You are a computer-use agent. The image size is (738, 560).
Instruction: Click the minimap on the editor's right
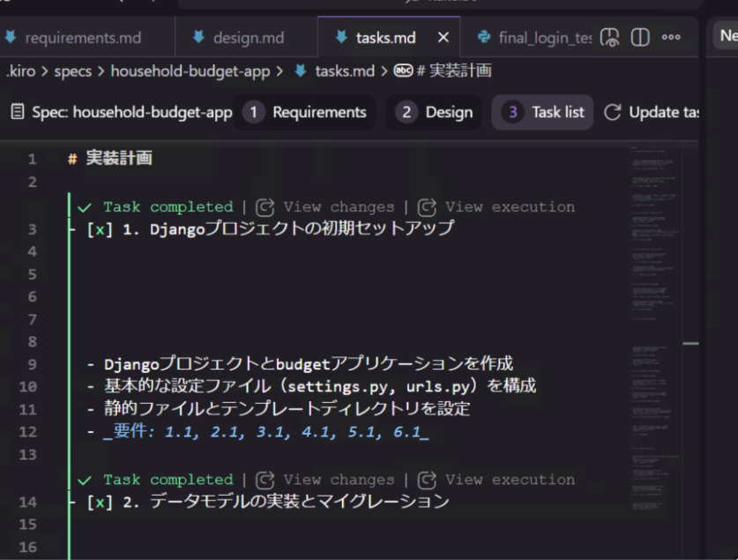pos(656,330)
